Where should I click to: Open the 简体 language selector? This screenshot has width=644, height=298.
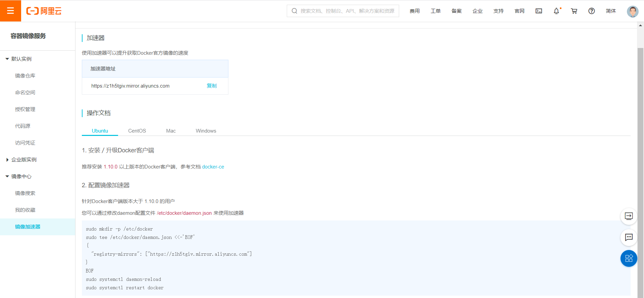(x=611, y=11)
